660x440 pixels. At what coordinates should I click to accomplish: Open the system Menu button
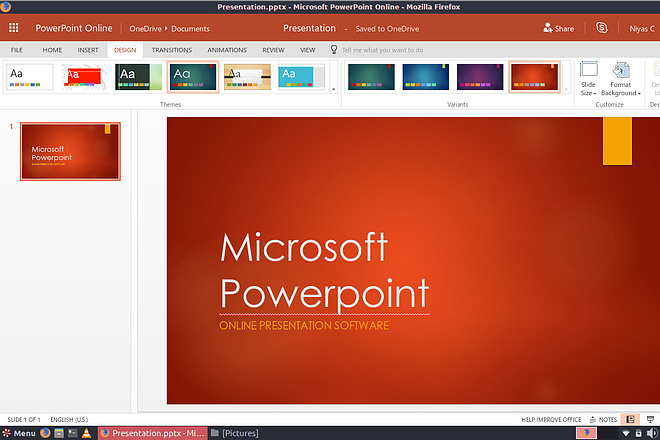[x=19, y=433]
